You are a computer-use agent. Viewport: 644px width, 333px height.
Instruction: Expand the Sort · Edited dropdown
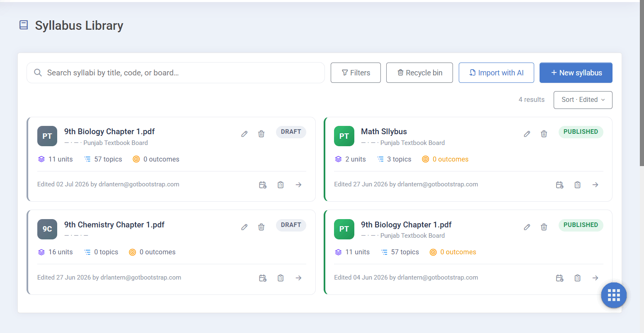(x=583, y=100)
